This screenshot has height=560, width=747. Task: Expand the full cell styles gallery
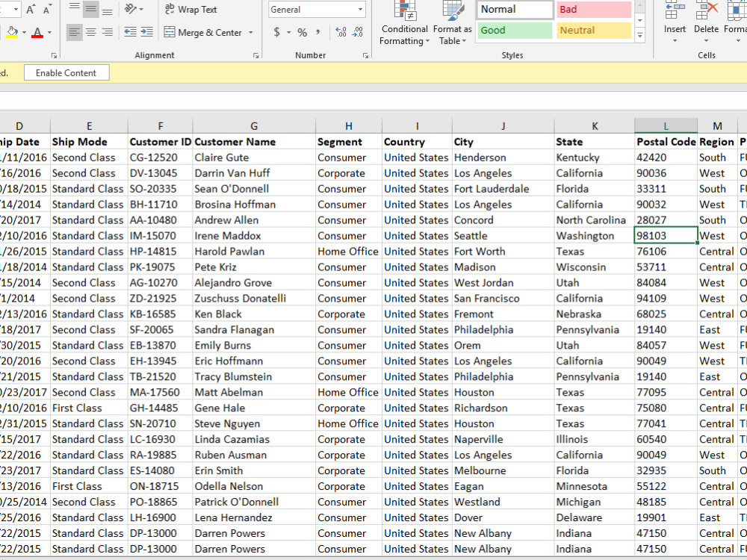(640, 36)
